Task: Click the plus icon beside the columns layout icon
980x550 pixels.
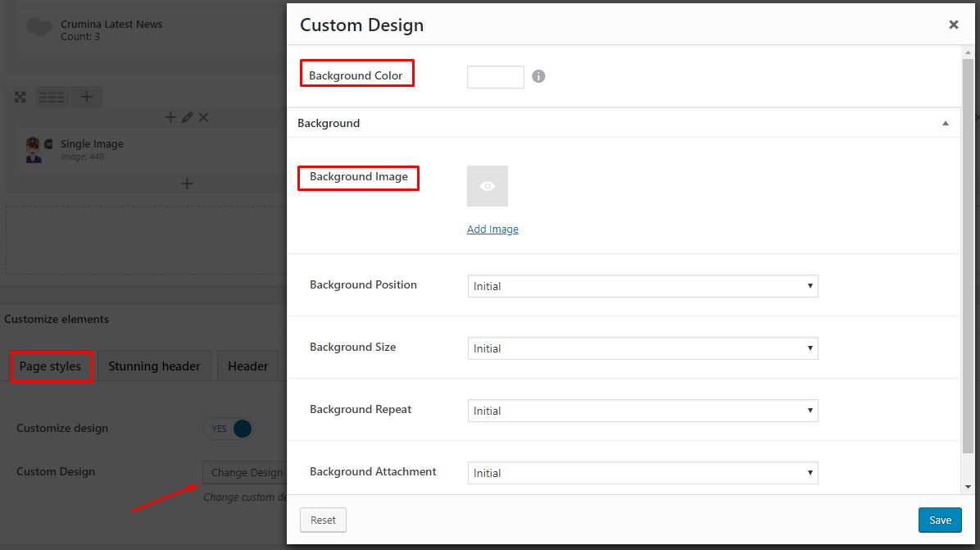Action: tap(87, 97)
